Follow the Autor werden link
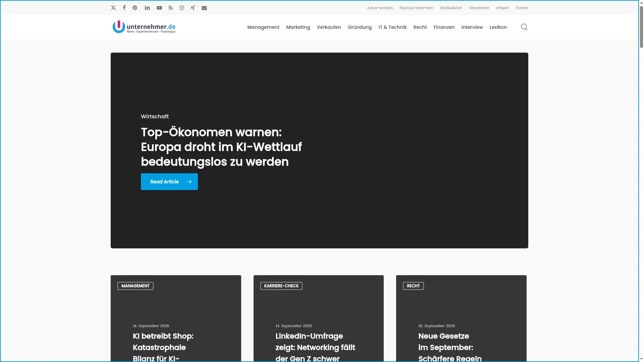 380,8
